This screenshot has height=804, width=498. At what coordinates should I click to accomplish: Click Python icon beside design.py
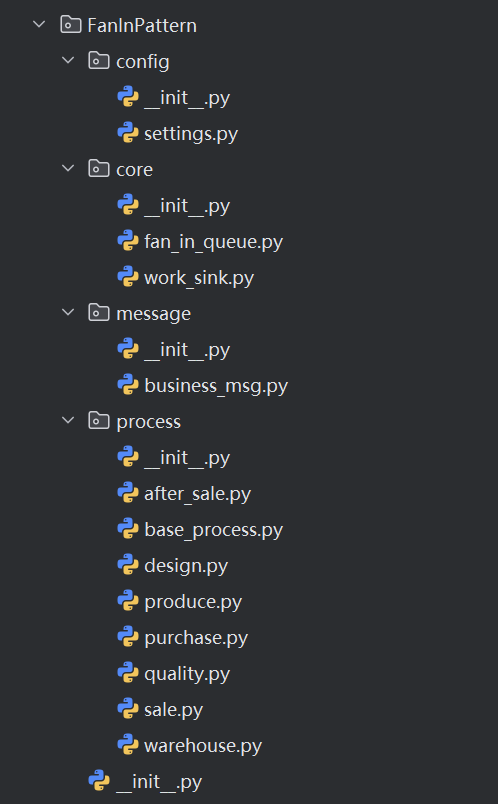(128, 565)
